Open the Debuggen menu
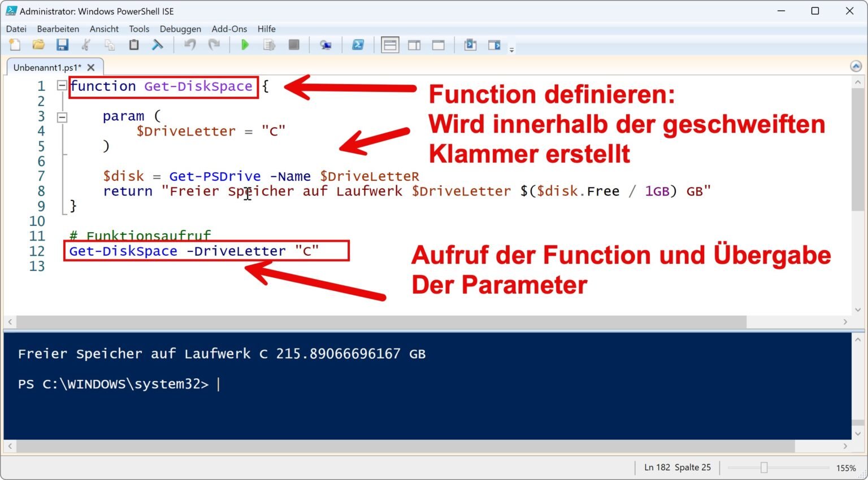868x480 pixels. coord(180,29)
